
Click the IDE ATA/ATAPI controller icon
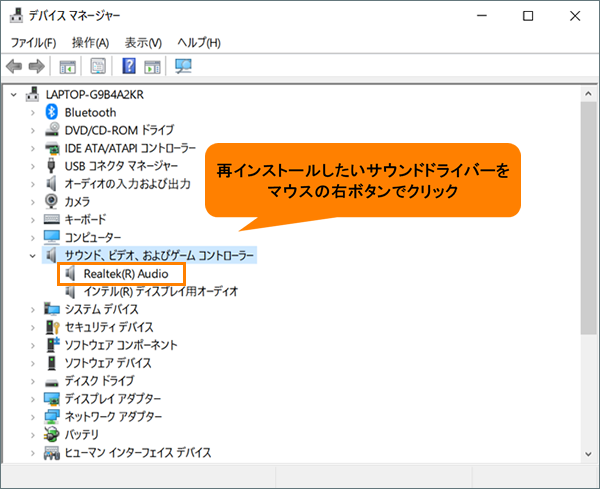click(52, 148)
